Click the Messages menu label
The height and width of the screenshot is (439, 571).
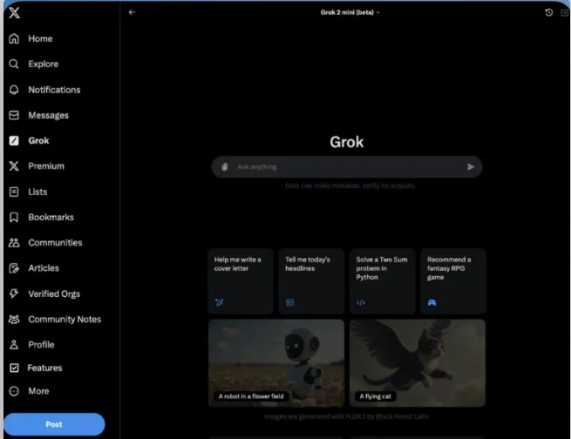(48, 115)
